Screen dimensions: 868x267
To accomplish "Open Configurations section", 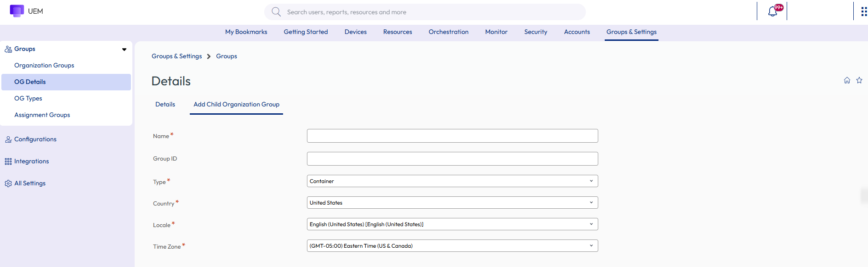I will pos(35,139).
